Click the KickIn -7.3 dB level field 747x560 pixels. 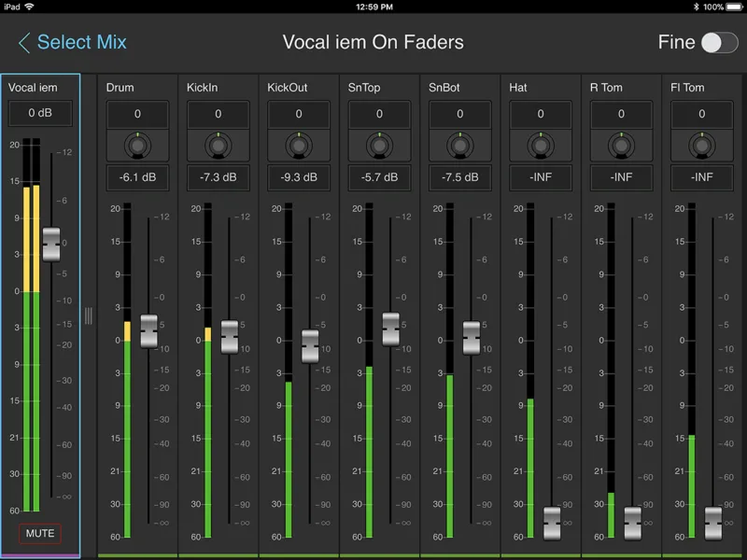tap(218, 177)
